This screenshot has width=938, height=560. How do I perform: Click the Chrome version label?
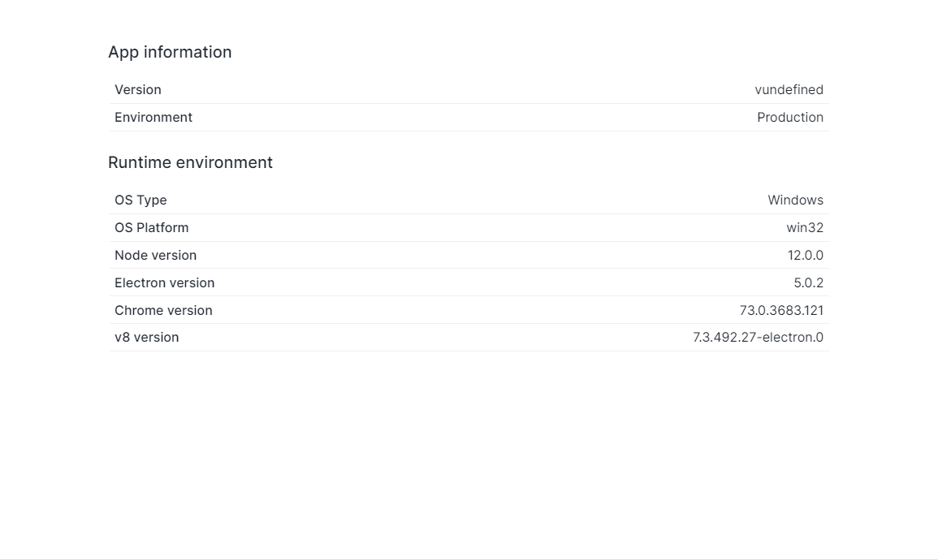pyautogui.click(x=163, y=310)
